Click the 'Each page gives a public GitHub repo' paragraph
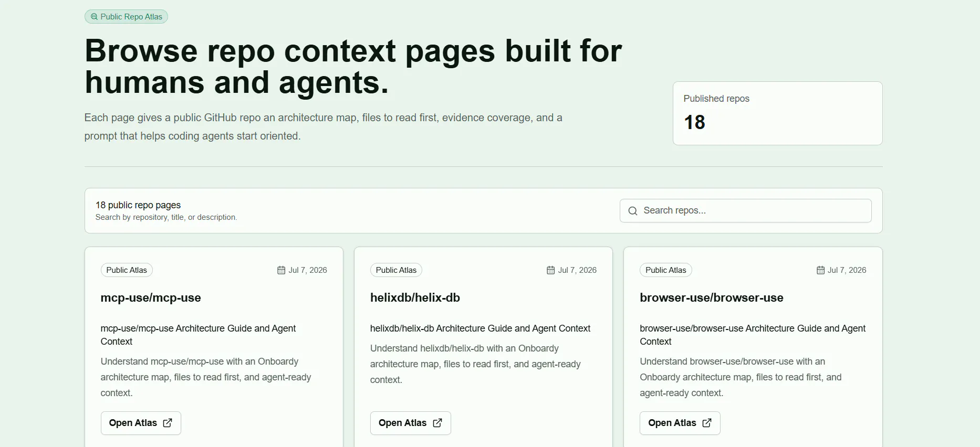 pos(323,126)
